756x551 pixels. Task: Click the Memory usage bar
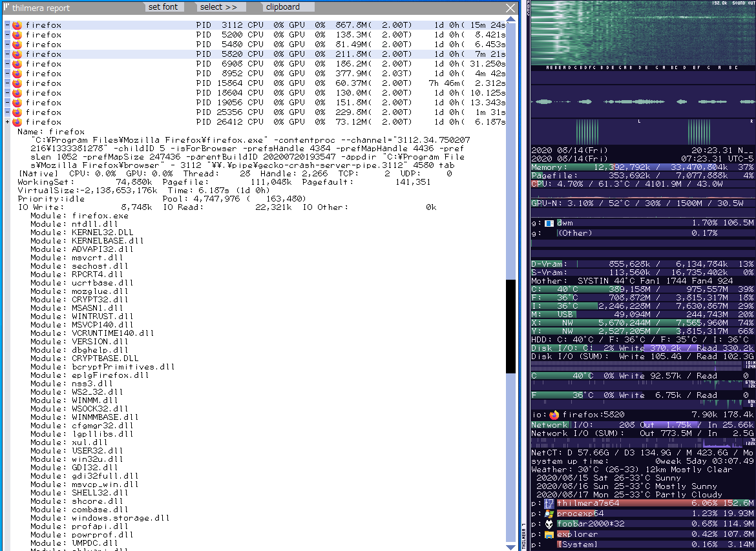pos(642,167)
